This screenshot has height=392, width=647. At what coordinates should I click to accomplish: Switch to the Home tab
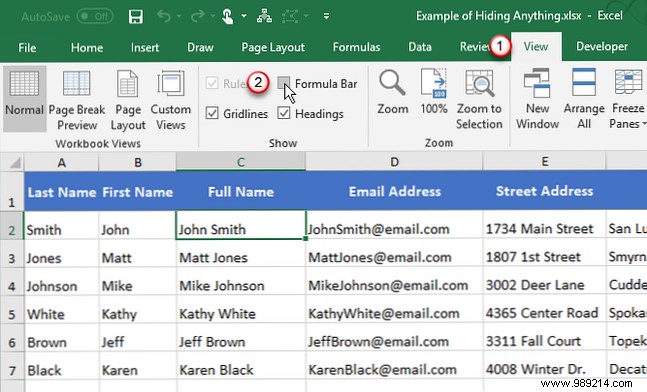(x=87, y=47)
